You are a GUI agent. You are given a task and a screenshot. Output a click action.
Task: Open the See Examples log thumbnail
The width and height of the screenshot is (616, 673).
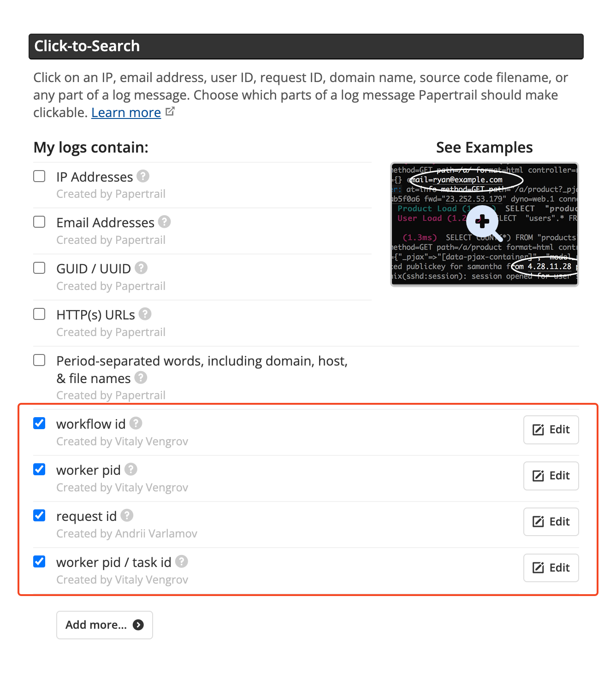(x=485, y=224)
